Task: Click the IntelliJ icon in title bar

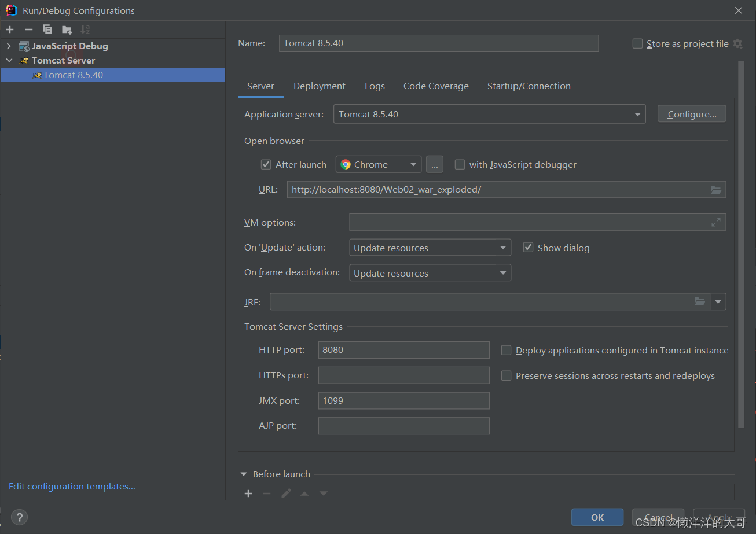Action: pyautogui.click(x=12, y=10)
